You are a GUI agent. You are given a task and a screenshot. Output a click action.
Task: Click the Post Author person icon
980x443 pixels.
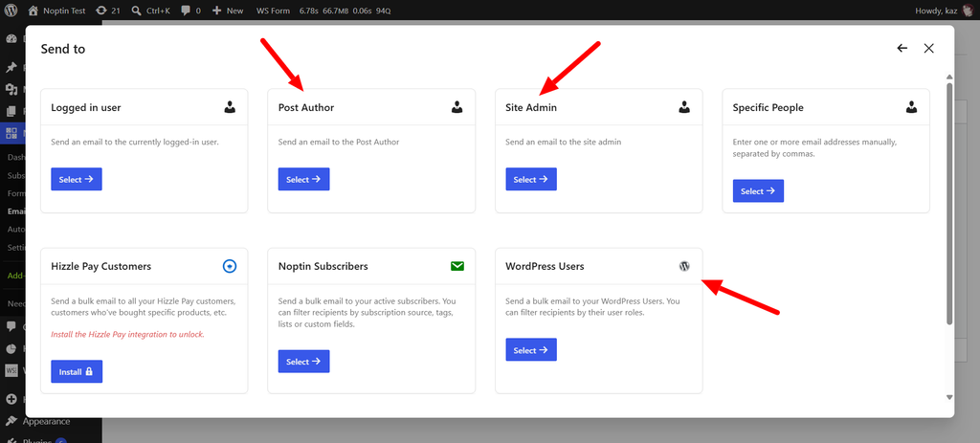(457, 107)
